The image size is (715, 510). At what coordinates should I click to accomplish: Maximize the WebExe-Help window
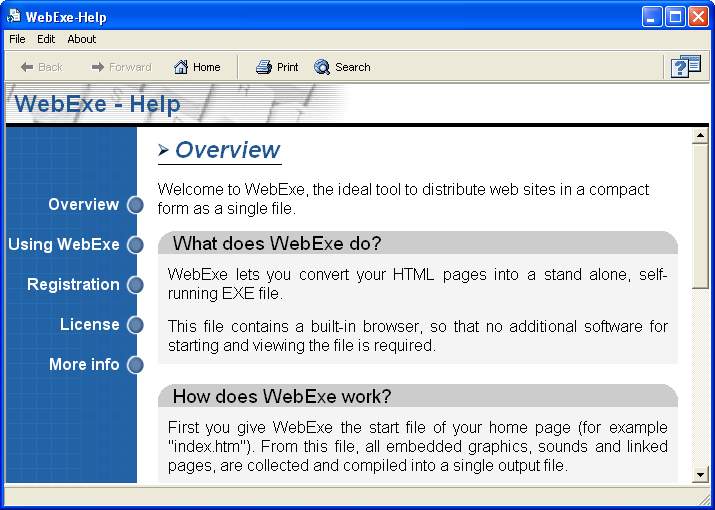(x=675, y=17)
